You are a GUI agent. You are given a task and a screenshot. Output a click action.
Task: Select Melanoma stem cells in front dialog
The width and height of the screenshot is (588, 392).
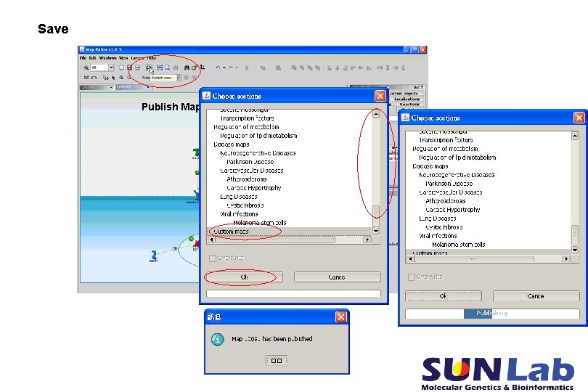click(x=259, y=223)
